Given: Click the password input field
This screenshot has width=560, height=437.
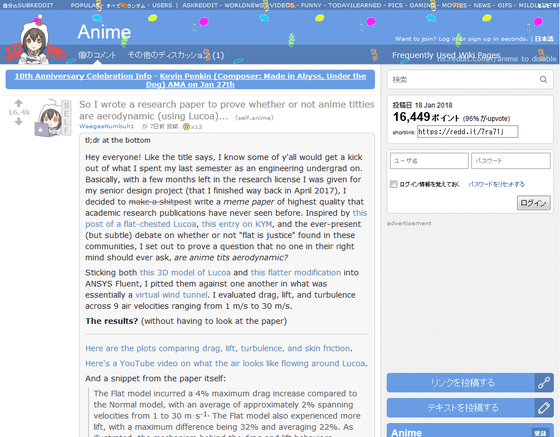Looking at the screenshot, I should click(511, 161).
